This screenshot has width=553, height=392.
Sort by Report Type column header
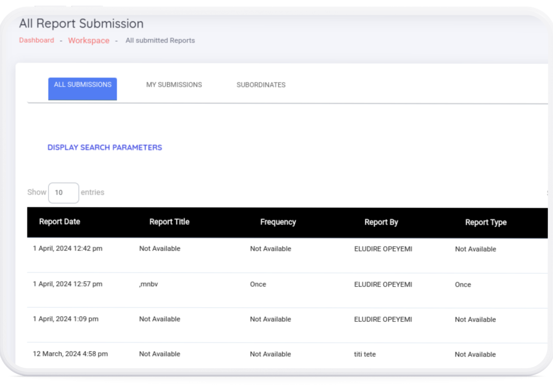click(x=485, y=222)
